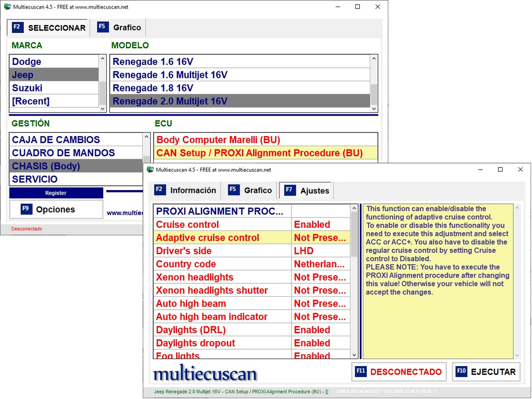Image resolution: width=532 pixels, height=399 pixels.
Task: Click the F9 icon on Opciones button
Action: click(x=26, y=209)
